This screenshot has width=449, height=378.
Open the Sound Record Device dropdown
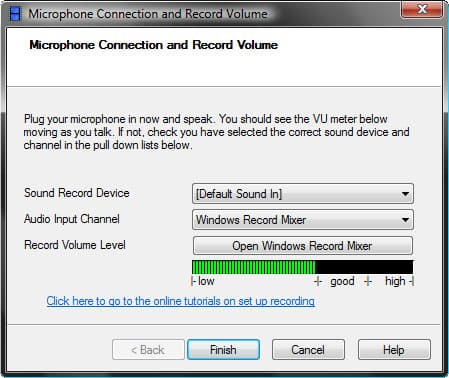[x=303, y=194]
